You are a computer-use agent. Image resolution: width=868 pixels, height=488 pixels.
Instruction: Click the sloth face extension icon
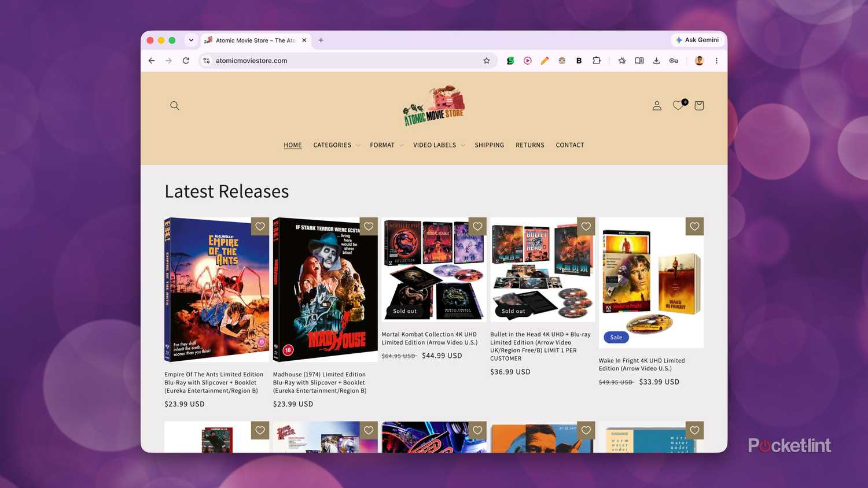click(562, 61)
